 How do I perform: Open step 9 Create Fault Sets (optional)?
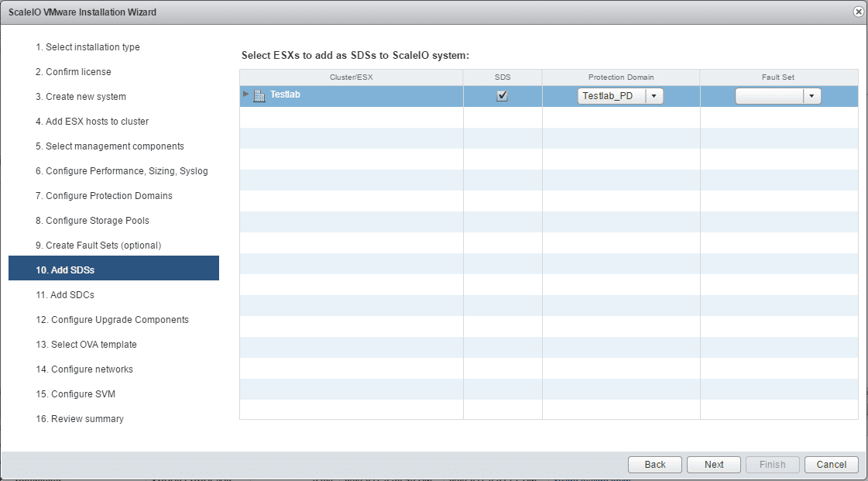(98, 246)
